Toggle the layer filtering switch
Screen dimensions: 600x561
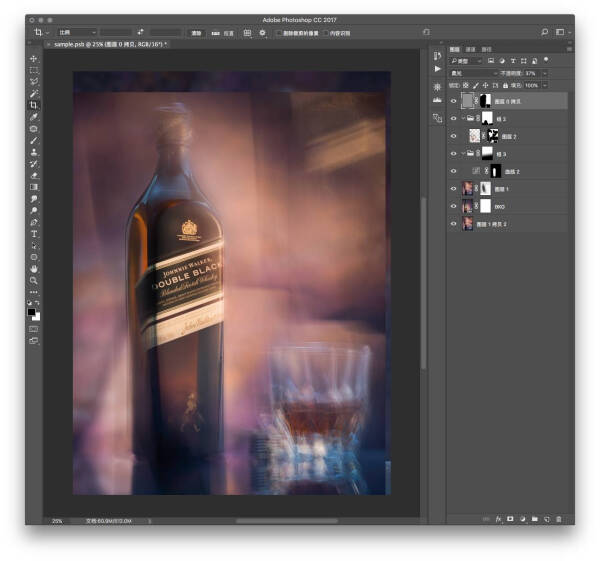tap(546, 60)
